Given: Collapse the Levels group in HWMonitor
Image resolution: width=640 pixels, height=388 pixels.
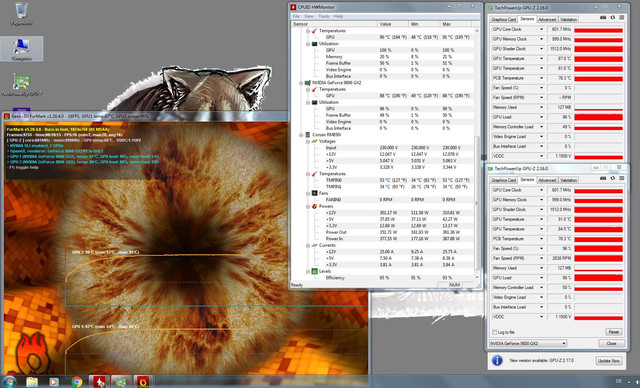Looking at the screenshot, I should (308, 271).
